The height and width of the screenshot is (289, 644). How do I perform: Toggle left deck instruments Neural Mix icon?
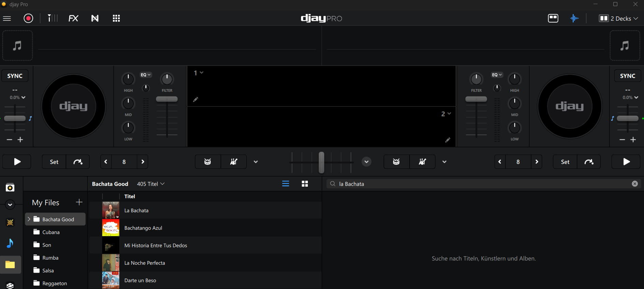(234, 162)
